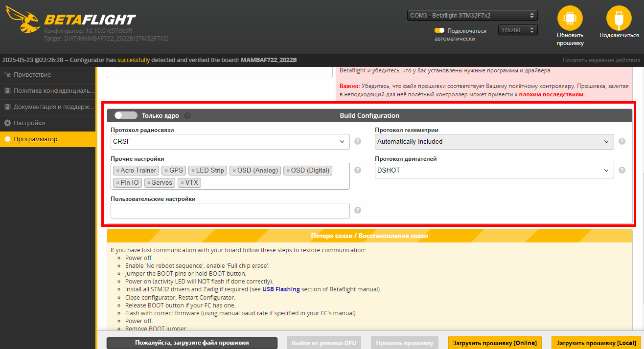Open the Документация и поддержка tab
644x349 pixels.
point(47,107)
